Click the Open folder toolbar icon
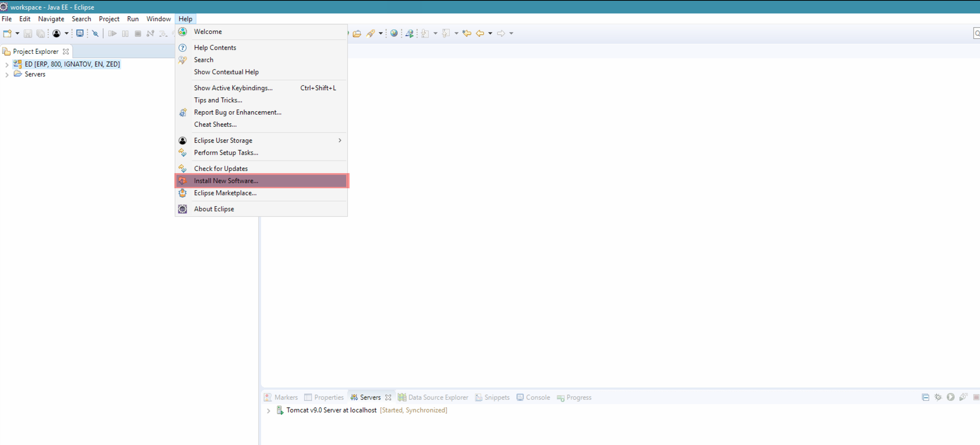The height and width of the screenshot is (445, 980). coord(357,33)
